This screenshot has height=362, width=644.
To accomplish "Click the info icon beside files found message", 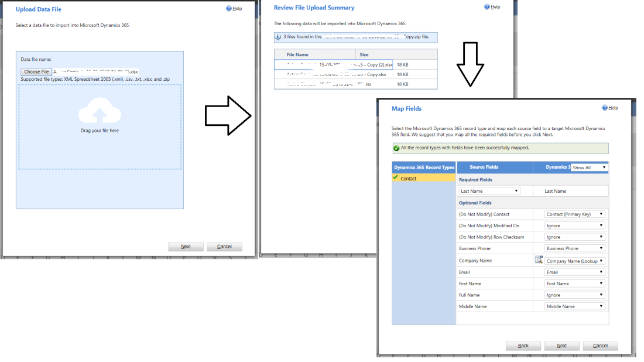I will [278, 37].
